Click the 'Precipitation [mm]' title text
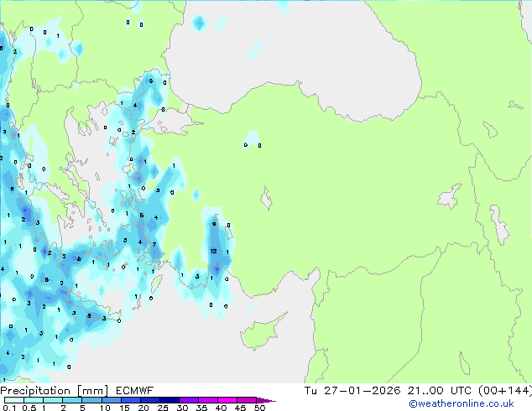Image resolution: width=532 pixels, height=411 pixels. click(55, 391)
